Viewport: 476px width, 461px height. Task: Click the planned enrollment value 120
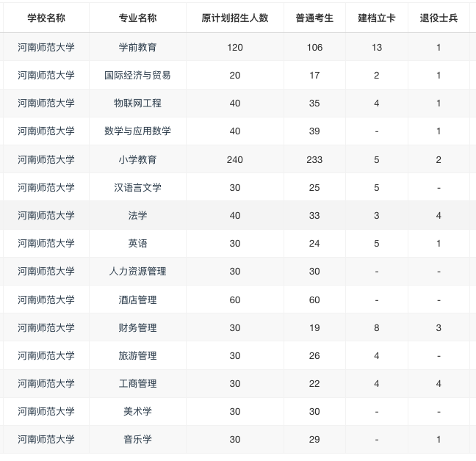(x=234, y=47)
